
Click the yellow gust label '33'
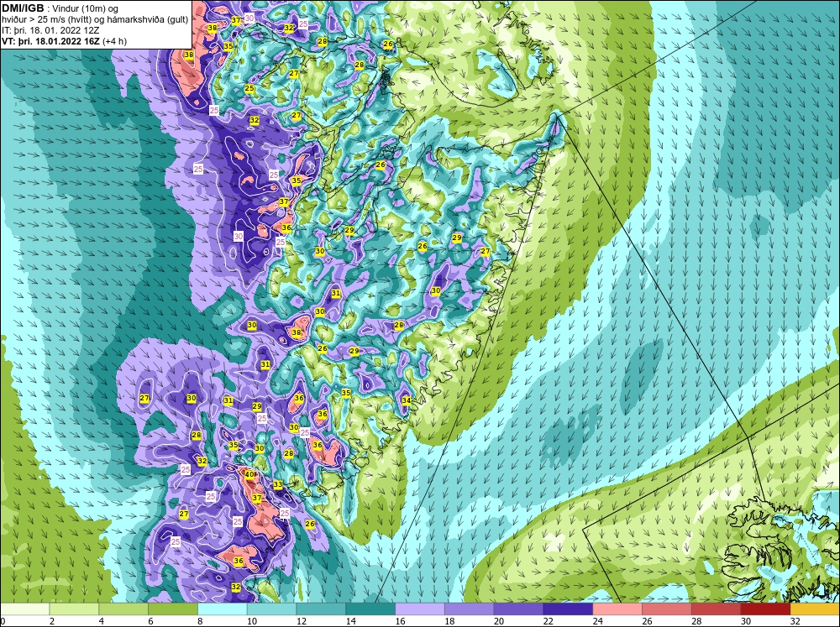(277, 484)
